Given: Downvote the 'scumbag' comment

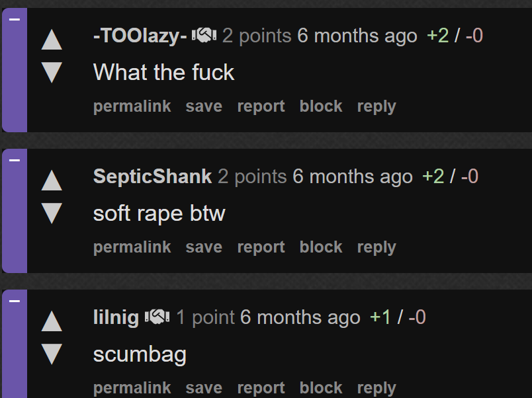Looking at the screenshot, I should click(52, 354).
